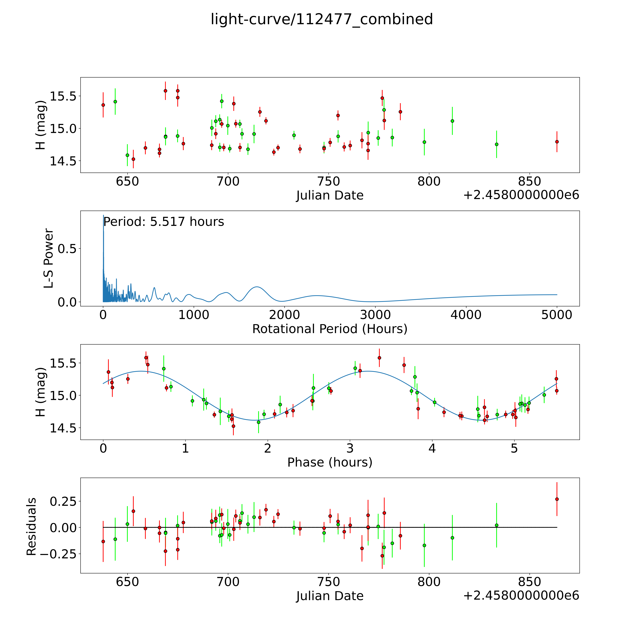Click 'Julian Date' label under residuals plot

click(330, 596)
